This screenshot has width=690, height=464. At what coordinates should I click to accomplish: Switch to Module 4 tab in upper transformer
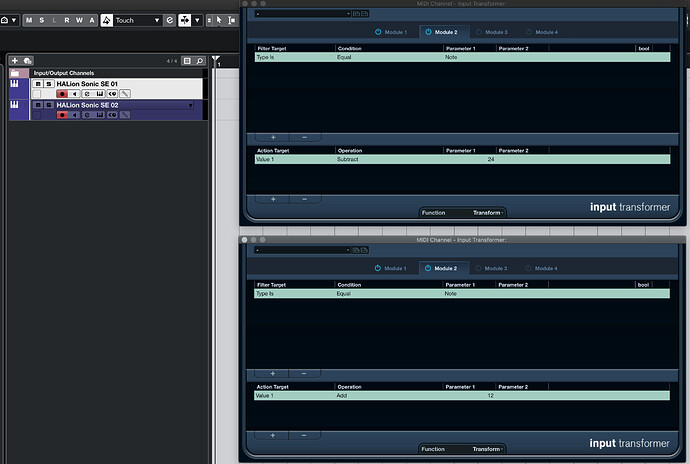coord(542,32)
